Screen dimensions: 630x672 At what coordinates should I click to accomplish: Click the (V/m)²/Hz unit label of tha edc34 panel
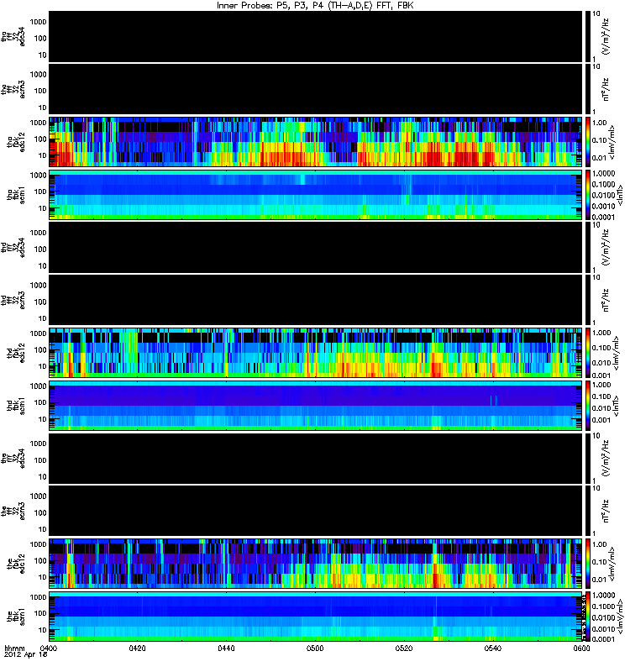(x=606, y=36)
